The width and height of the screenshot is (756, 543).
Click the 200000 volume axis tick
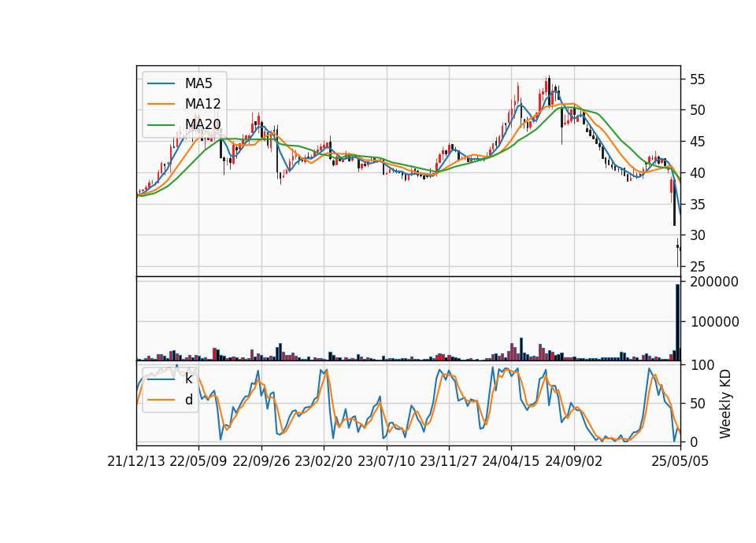(714, 282)
